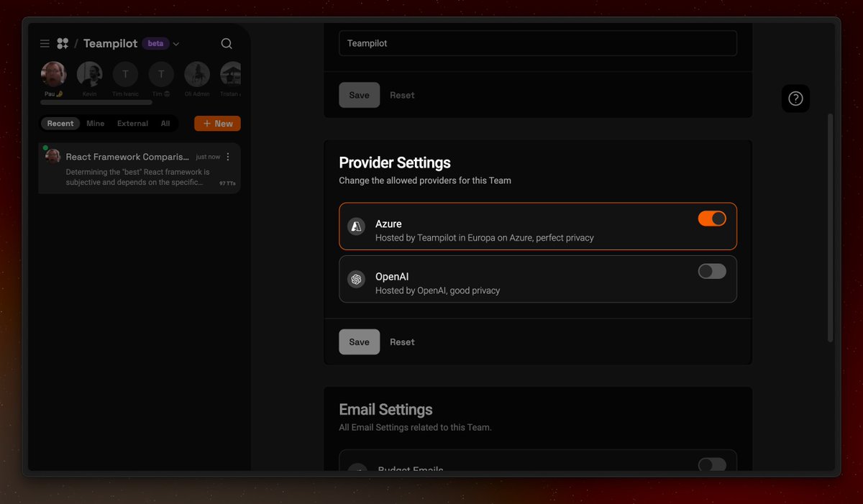863x504 pixels.
Task: Click the page vertical scrollbar
Action: point(831,227)
